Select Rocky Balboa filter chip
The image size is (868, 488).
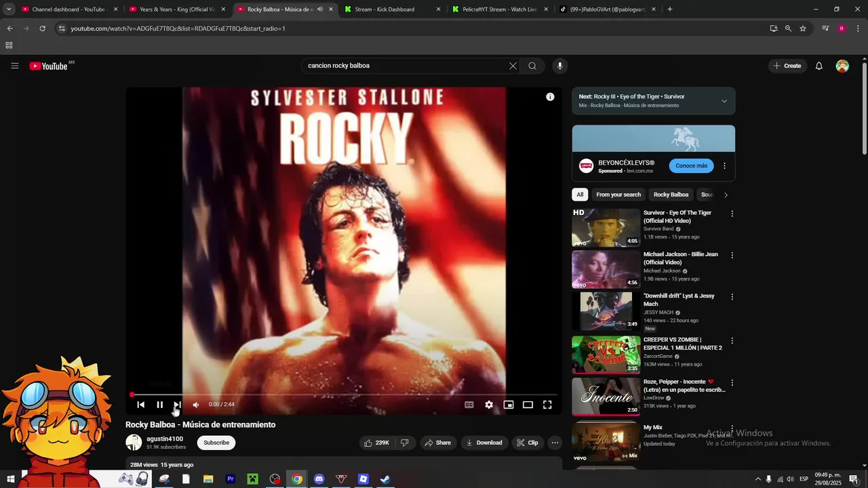click(671, 195)
